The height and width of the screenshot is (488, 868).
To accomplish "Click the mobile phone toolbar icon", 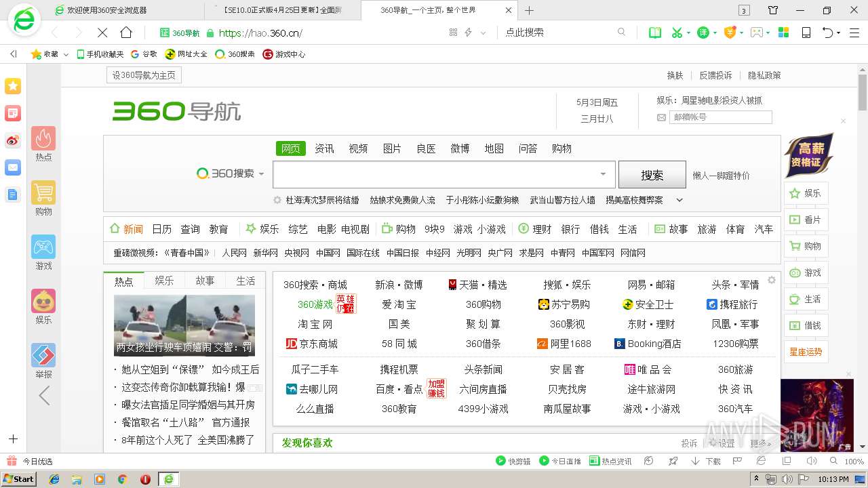I will coord(806,33).
